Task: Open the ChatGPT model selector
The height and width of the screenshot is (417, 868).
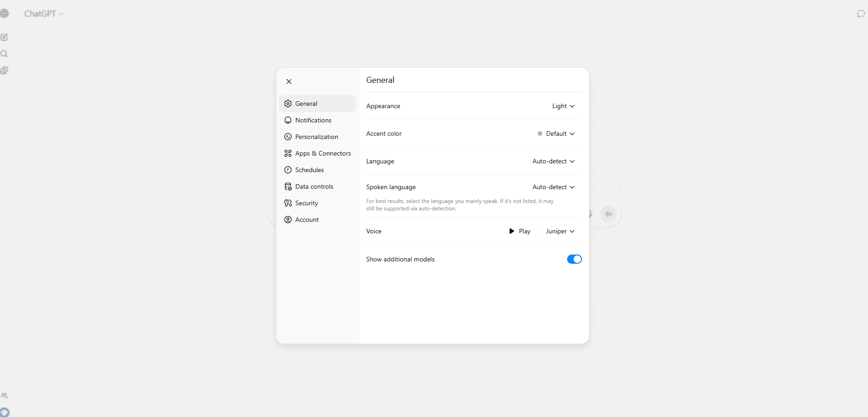Action: [44, 14]
